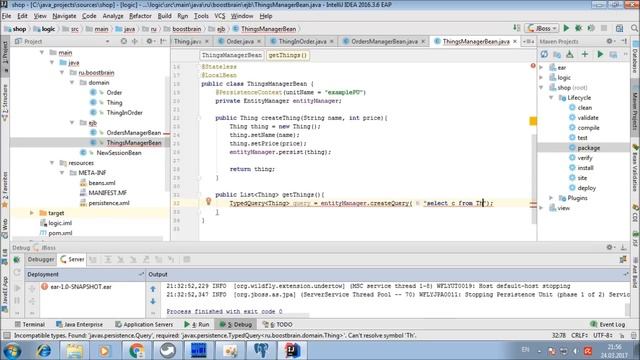Open pom.xml in project tree
The width and height of the screenshot is (640, 360).
(60, 233)
